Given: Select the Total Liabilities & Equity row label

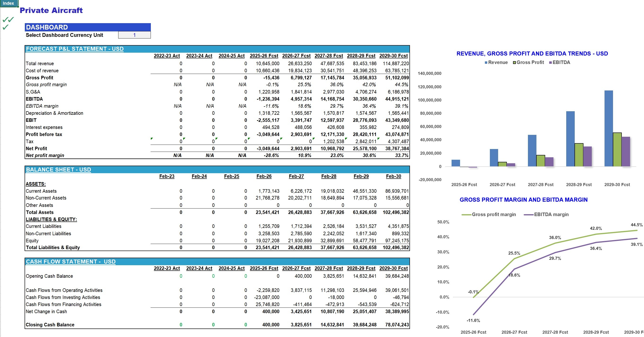Looking at the screenshot, I should 53,247.
